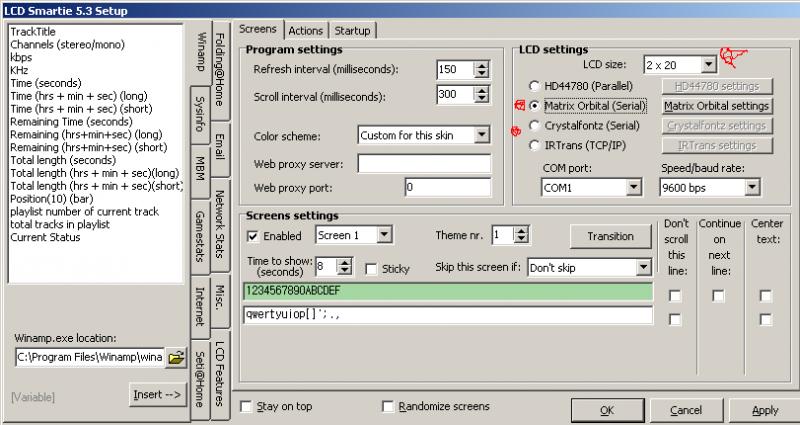Toggle the Stay on top checkbox
Screen dimensions: 800x425
[247, 407]
